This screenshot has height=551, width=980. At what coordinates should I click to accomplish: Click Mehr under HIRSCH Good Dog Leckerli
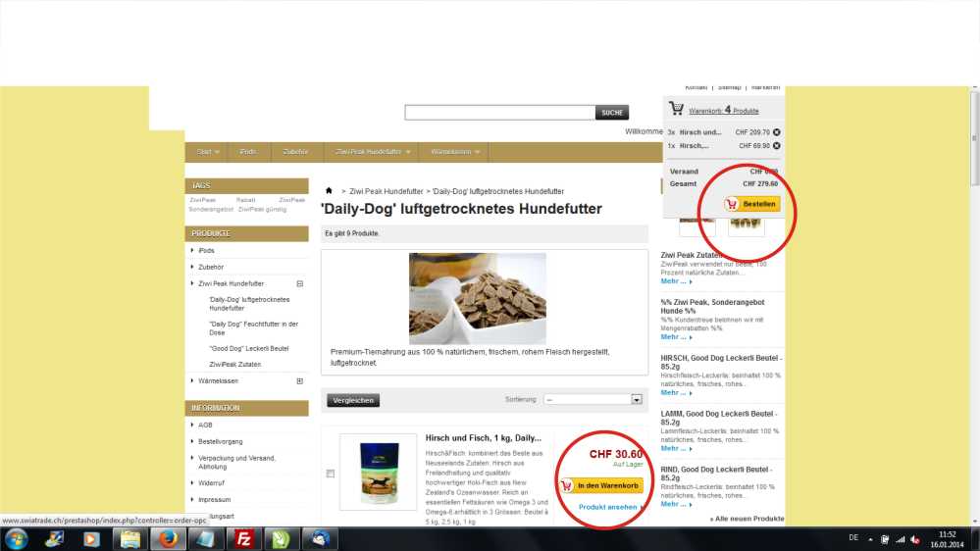676,393
